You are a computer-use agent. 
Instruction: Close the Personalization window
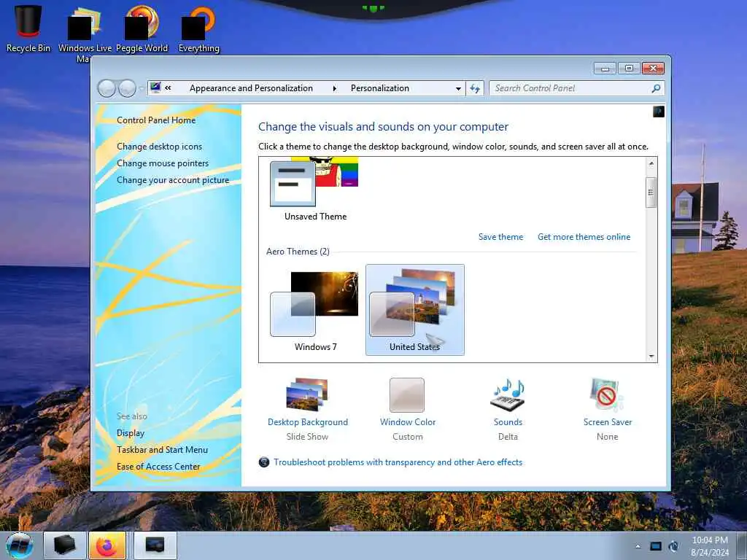coord(653,69)
